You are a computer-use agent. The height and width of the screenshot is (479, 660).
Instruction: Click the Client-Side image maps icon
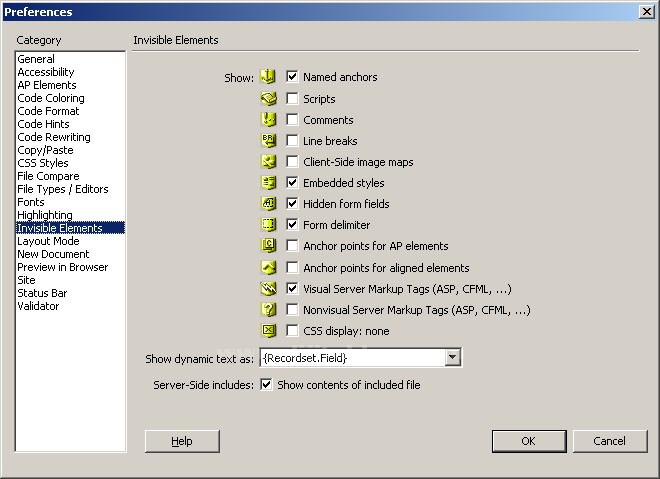(268, 162)
